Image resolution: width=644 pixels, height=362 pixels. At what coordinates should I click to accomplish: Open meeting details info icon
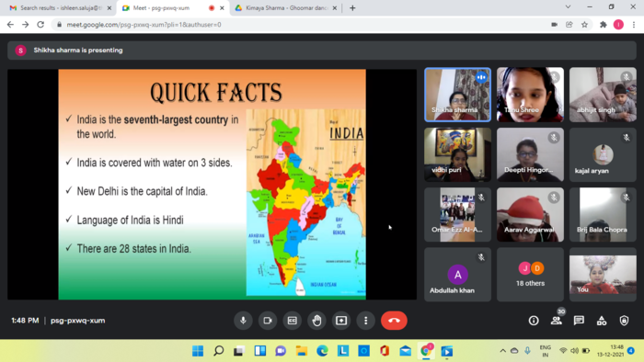click(x=534, y=321)
